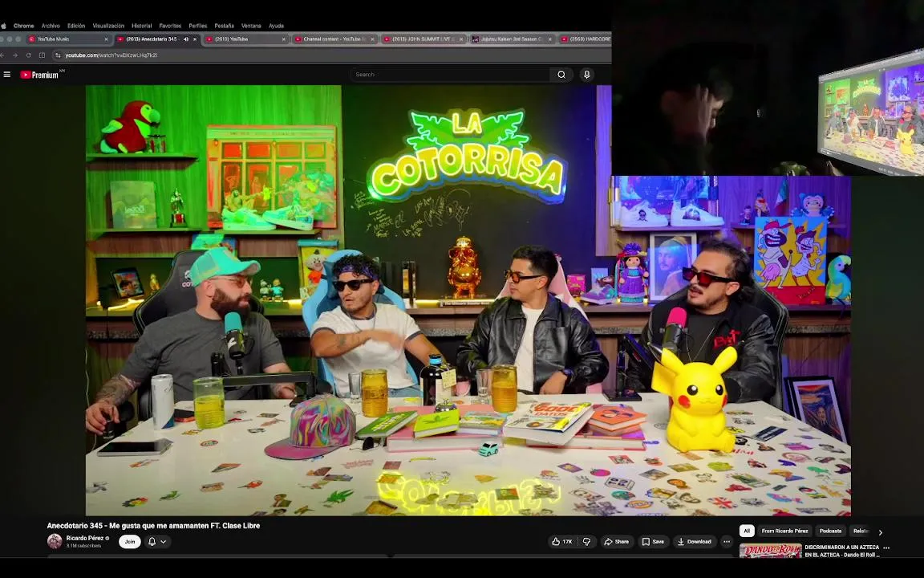The image size is (924, 578).
Task: Open Historial menu
Action: coord(141,26)
